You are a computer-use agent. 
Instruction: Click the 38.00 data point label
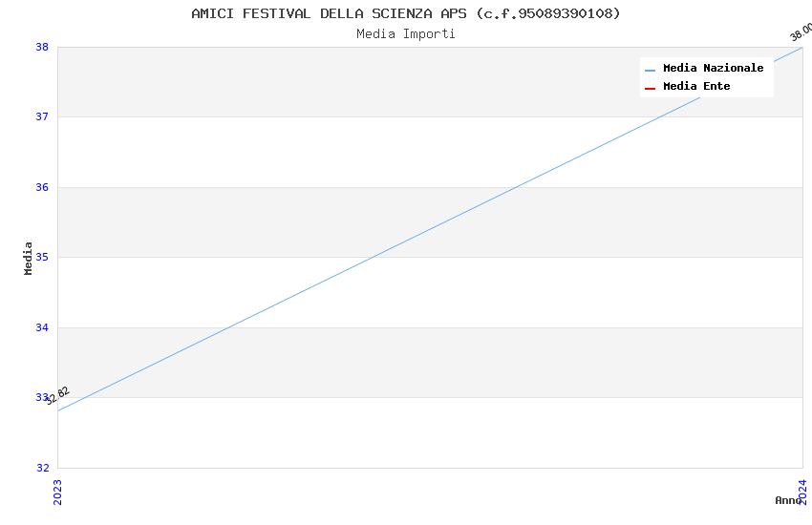[x=801, y=32]
